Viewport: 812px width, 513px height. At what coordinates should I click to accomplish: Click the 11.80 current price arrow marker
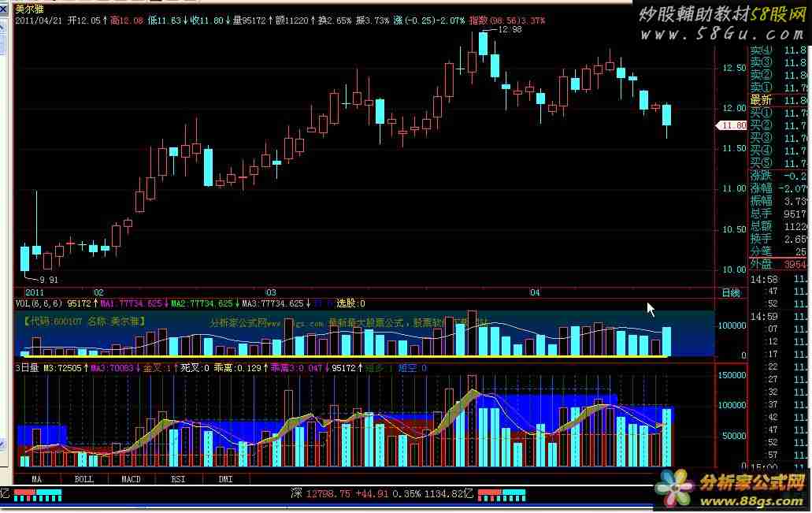click(x=731, y=125)
